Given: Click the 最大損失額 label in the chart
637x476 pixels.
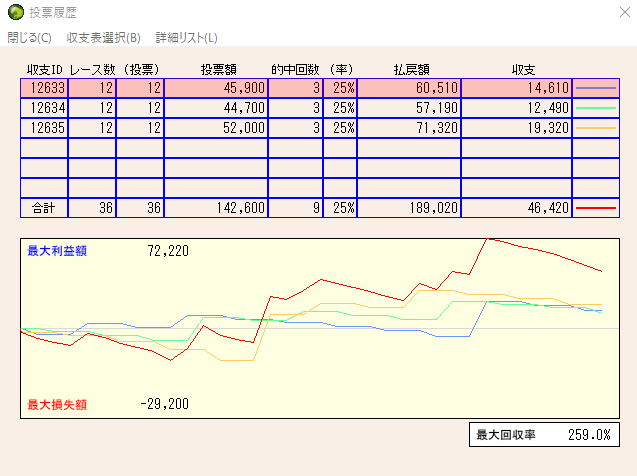Looking at the screenshot, I should coord(57,405).
